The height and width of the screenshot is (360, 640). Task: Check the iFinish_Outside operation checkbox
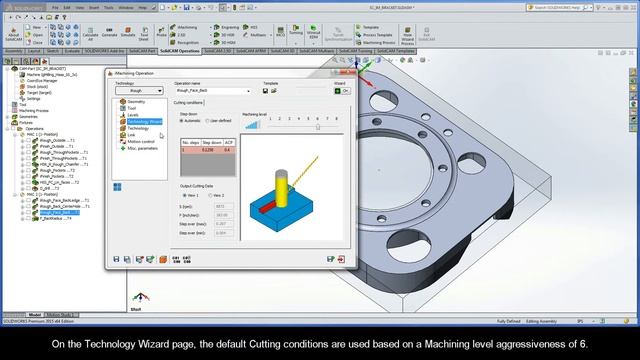click(x=29, y=146)
